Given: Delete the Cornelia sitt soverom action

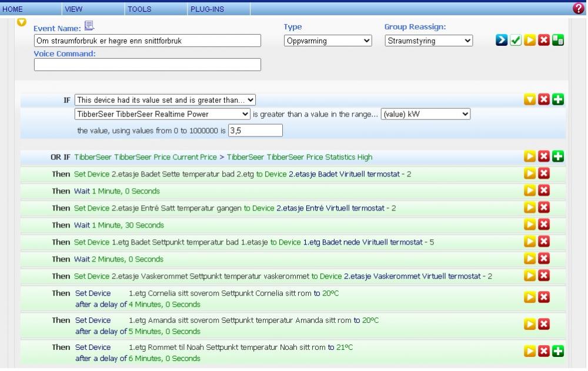Looking at the screenshot, I should [x=544, y=297].
